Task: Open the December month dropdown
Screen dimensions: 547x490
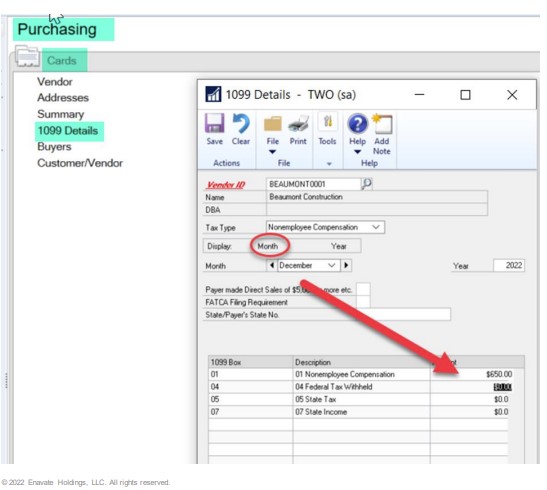Action: coord(331,265)
